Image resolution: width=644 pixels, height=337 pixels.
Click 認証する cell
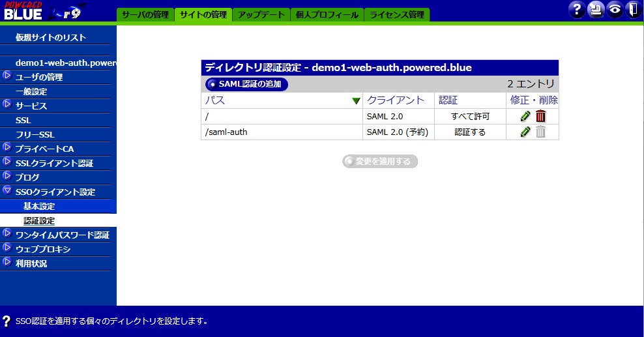470,132
